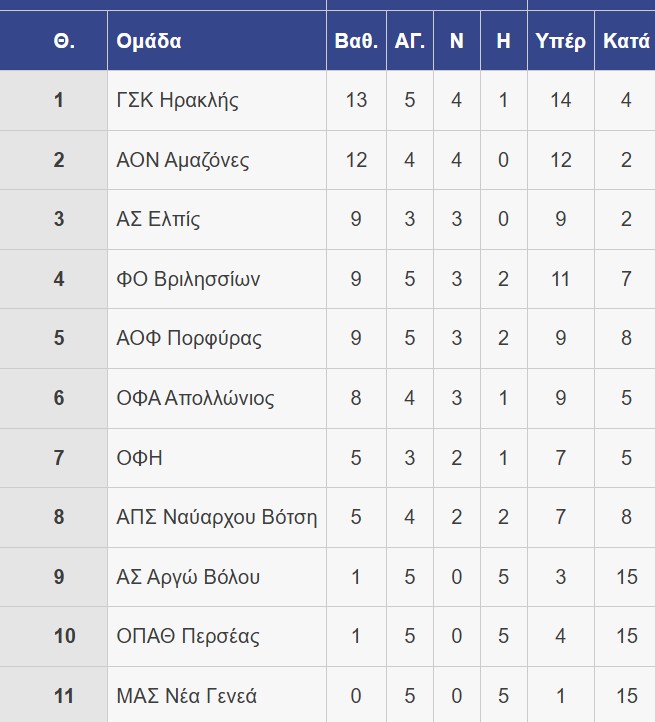The width and height of the screenshot is (655, 722).
Task: Select the ΑΟΝ Αμαζόνες team name
Action: pos(183,160)
